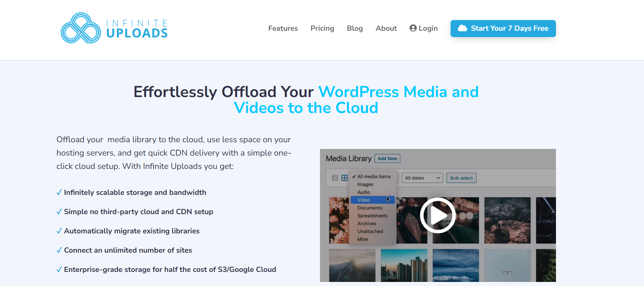Click "Automatically migrate existing libraries" text
The height and width of the screenshot is (286, 644).
click(132, 231)
